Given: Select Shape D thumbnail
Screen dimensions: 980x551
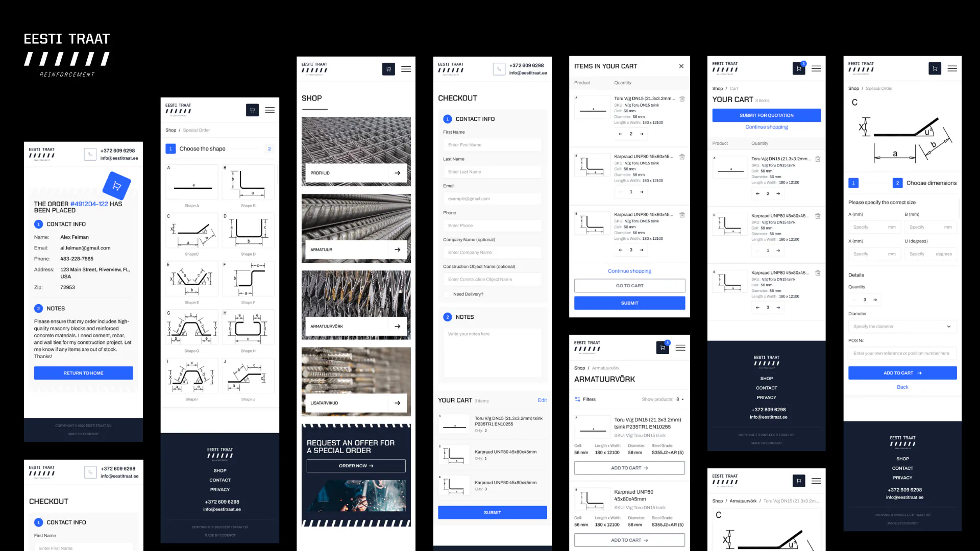Looking at the screenshot, I should tap(248, 231).
